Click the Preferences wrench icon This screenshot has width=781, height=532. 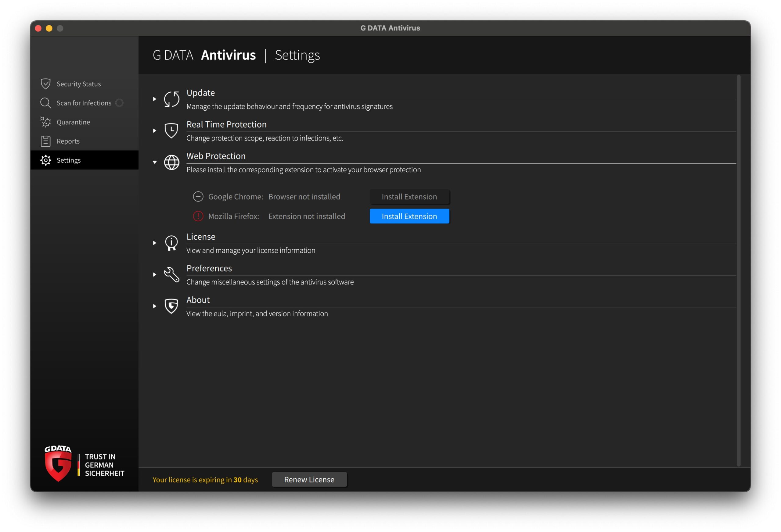(x=171, y=274)
